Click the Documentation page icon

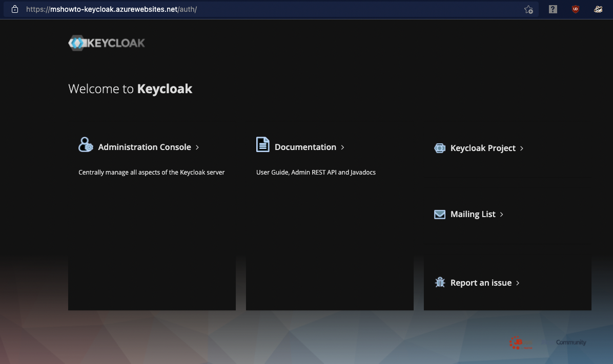tap(263, 144)
